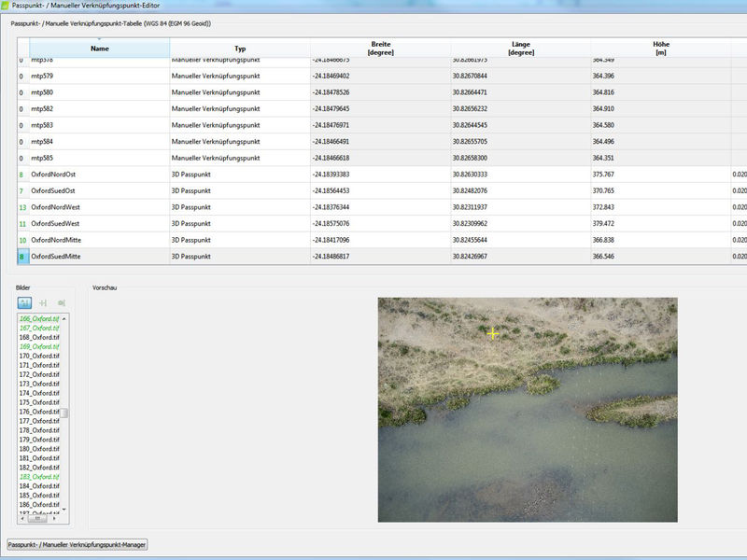
Task: Click the Länge [degree] column header
Action: click(521, 49)
